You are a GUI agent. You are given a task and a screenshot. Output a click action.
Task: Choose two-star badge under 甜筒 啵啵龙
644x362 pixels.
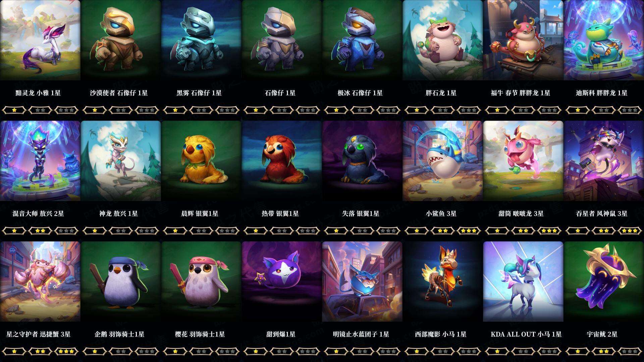click(523, 231)
